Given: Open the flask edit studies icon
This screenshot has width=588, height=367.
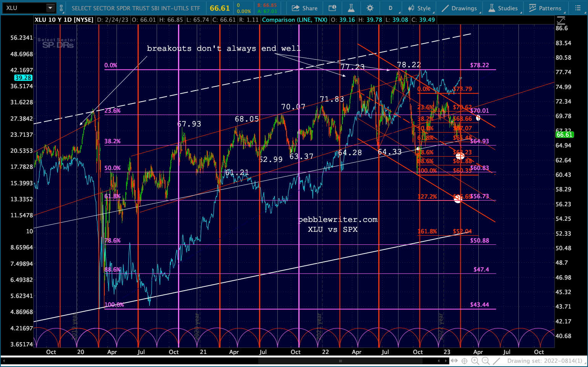Looking at the screenshot, I should click(351, 8).
